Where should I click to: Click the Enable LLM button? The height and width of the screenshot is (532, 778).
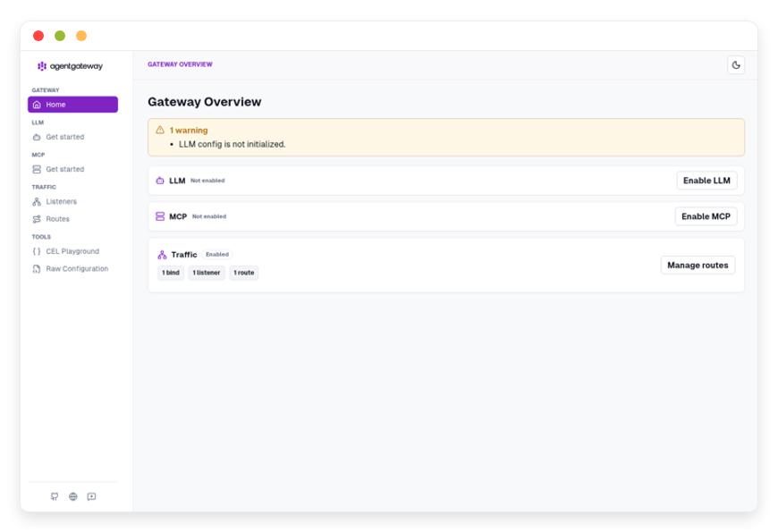tap(706, 181)
